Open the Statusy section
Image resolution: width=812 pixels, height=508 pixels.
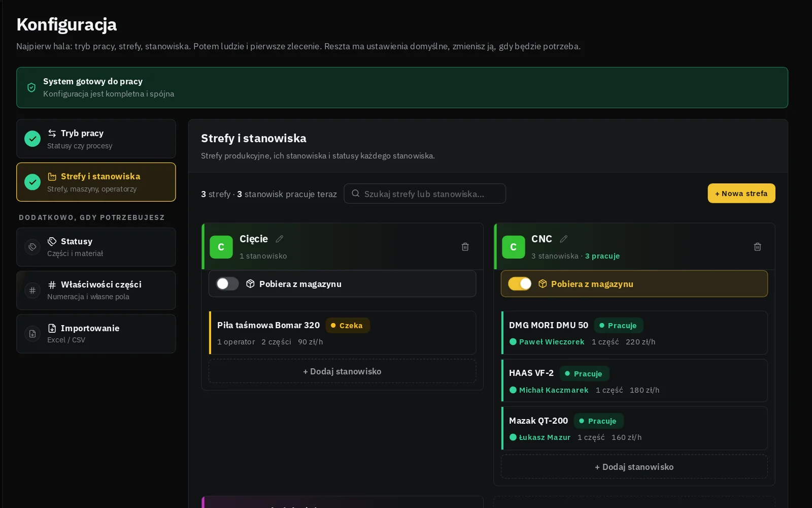pyautogui.click(x=96, y=247)
